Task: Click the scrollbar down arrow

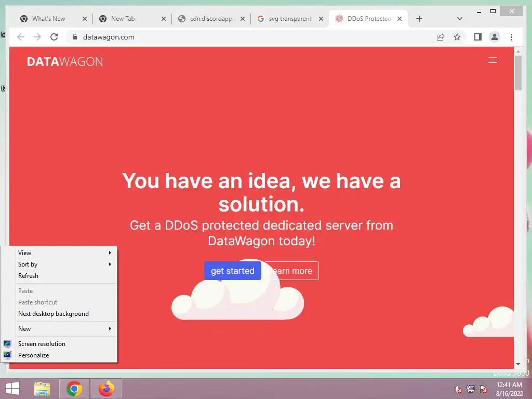Action: point(518,364)
